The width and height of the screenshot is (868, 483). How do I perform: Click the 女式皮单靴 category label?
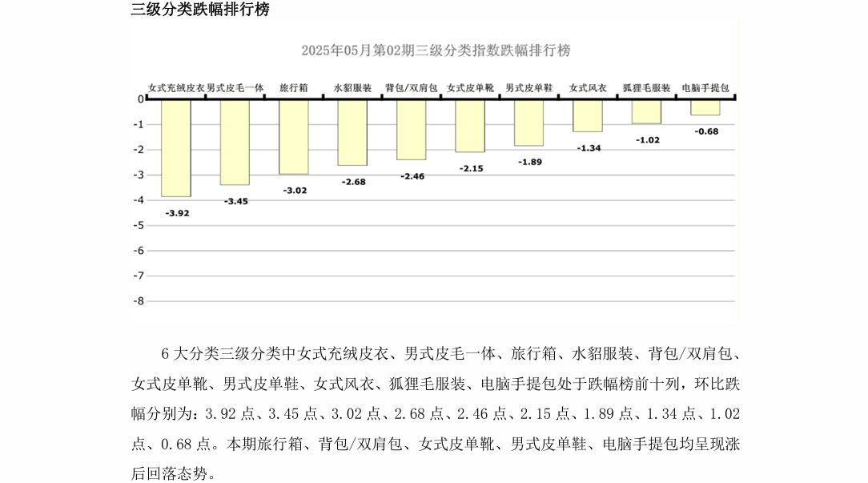[x=470, y=88]
